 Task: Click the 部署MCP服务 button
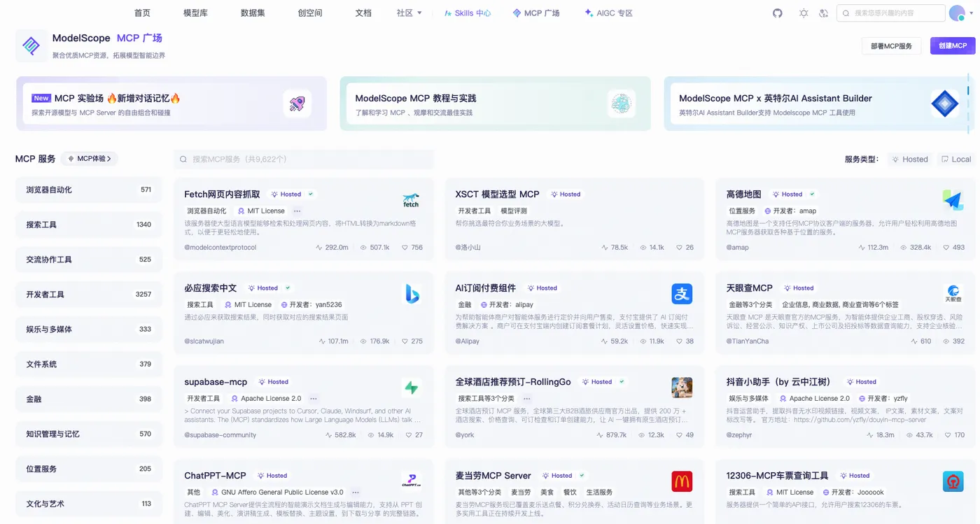click(x=891, y=46)
